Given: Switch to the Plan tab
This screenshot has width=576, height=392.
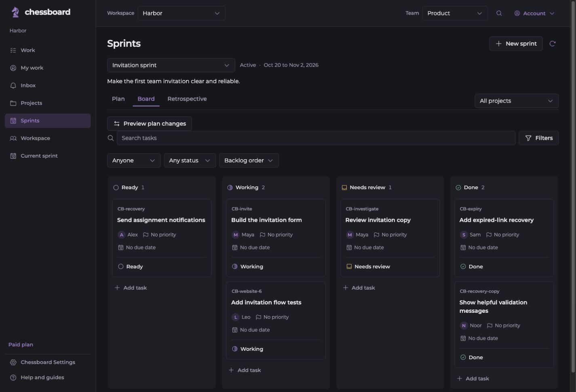Looking at the screenshot, I should click(118, 99).
